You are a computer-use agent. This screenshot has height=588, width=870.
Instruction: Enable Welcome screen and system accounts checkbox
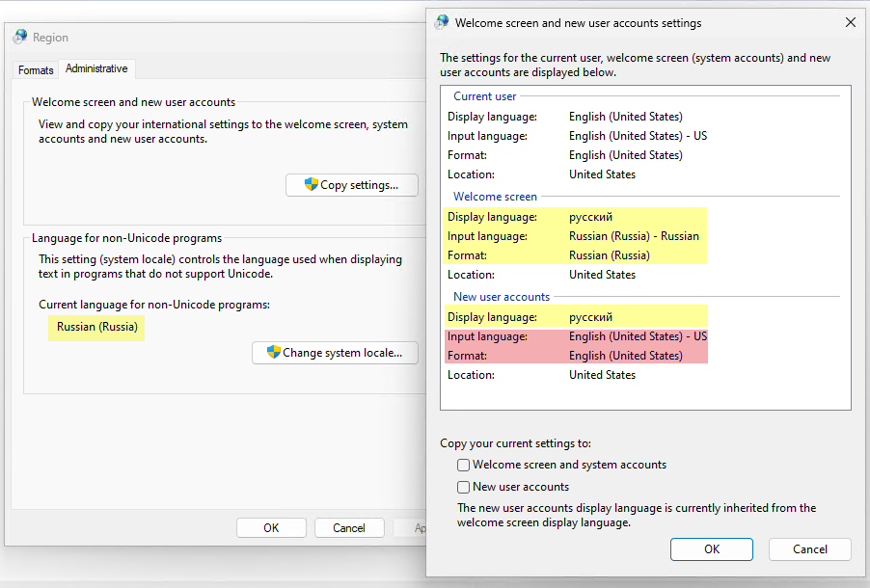coord(464,465)
